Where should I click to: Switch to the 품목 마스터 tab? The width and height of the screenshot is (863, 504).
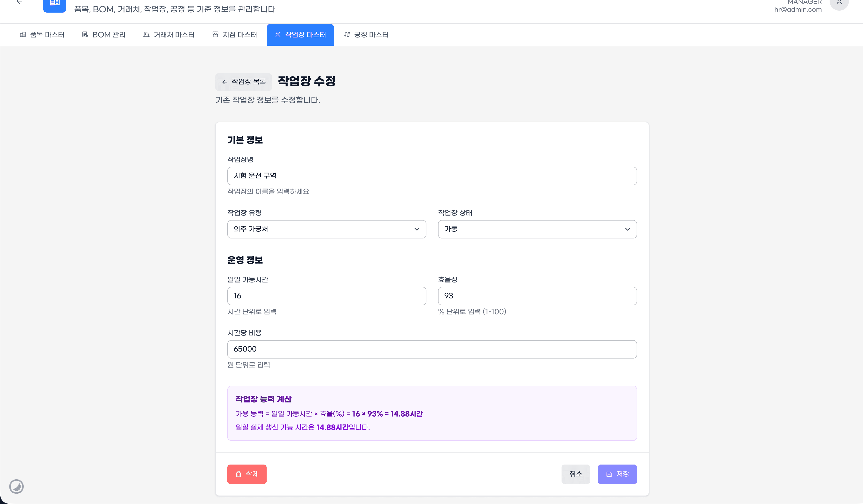point(42,35)
